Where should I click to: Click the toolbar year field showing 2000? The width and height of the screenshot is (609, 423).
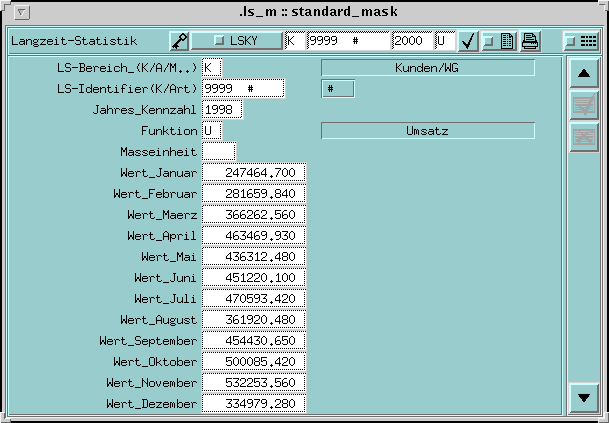[x=411, y=41]
